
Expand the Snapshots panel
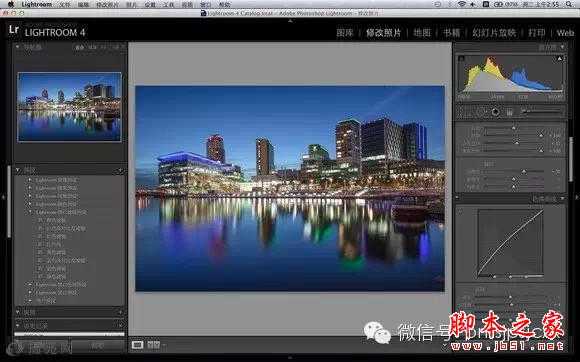(17, 312)
